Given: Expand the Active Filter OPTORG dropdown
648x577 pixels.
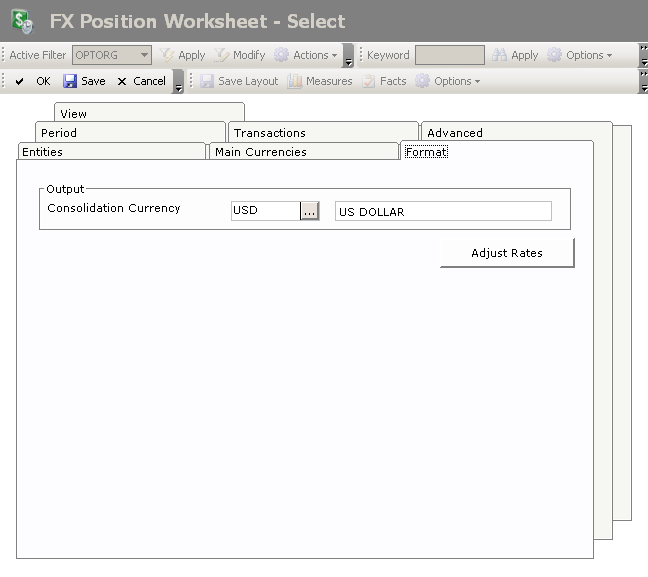Looking at the screenshot, I should 144,55.
